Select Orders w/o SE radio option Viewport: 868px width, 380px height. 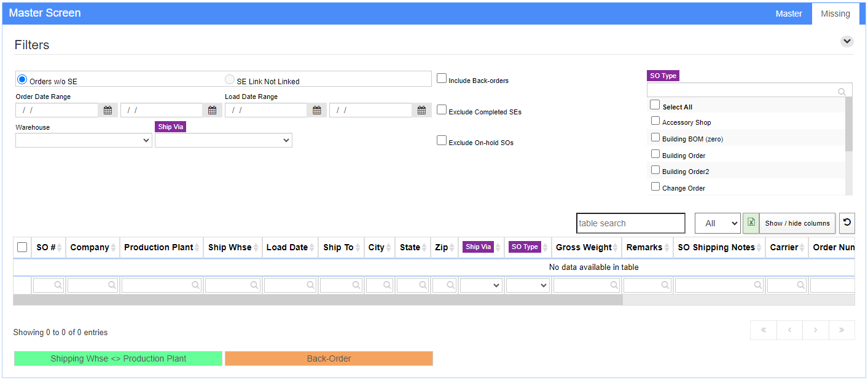tap(22, 79)
